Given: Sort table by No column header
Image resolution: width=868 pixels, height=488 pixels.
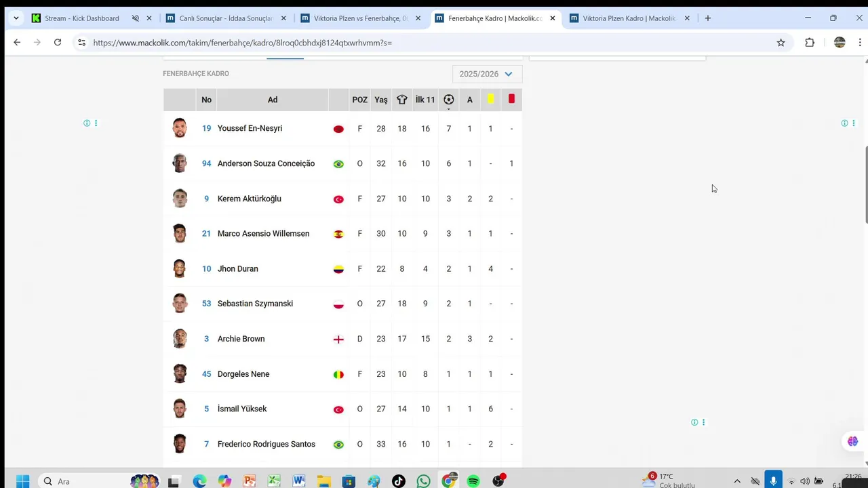Looking at the screenshot, I should [206, 100].
